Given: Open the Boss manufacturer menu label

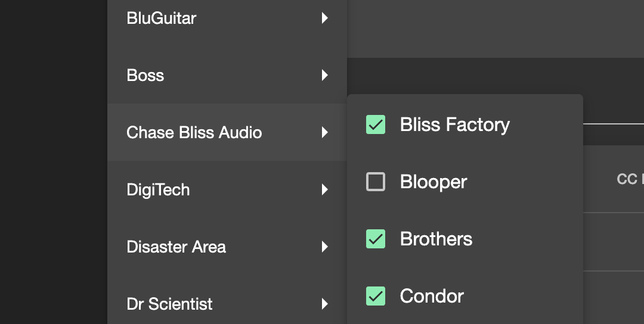Looking at the screenshot, I should pyautogui.click(x=145, y=76).
